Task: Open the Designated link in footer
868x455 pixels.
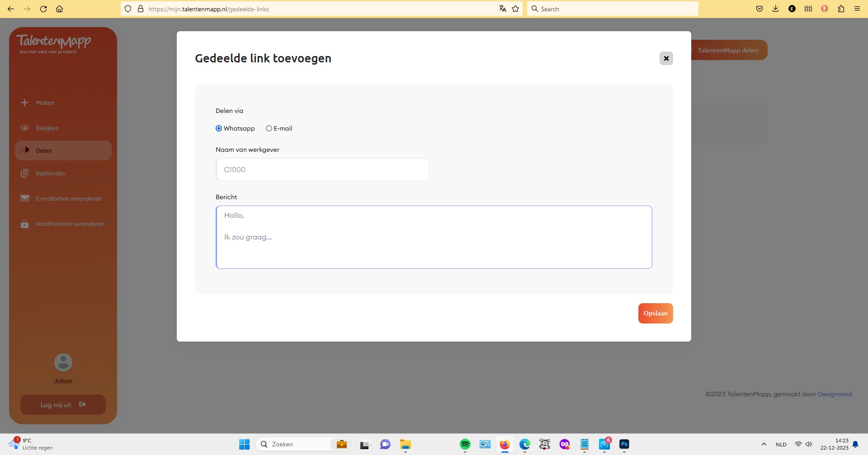Action: click(x=835, y=394)
